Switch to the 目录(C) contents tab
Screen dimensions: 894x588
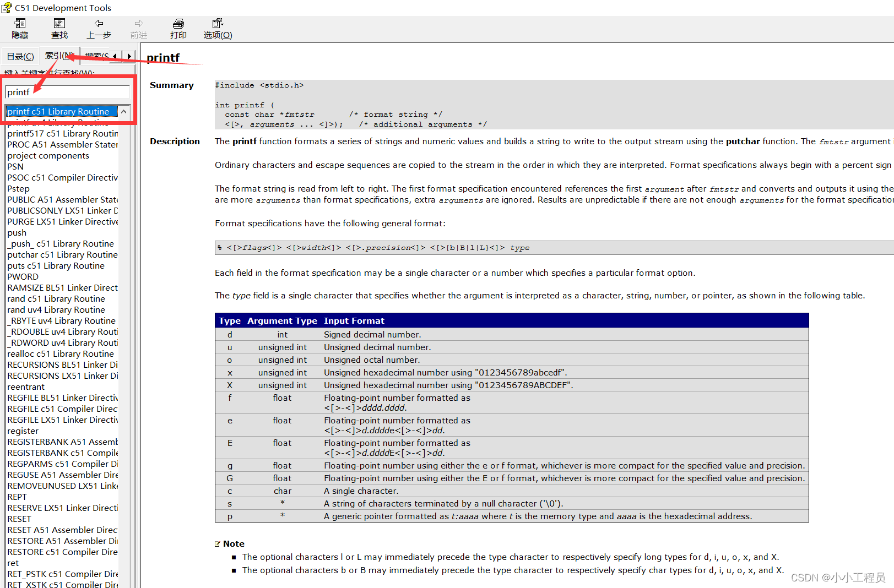pyautogui.click(x=20, y=56)
